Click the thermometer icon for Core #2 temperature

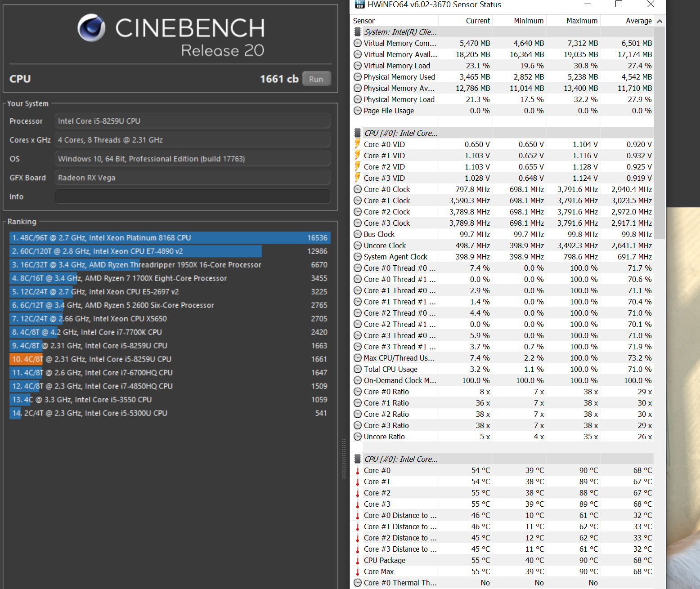tap(358, 493)
